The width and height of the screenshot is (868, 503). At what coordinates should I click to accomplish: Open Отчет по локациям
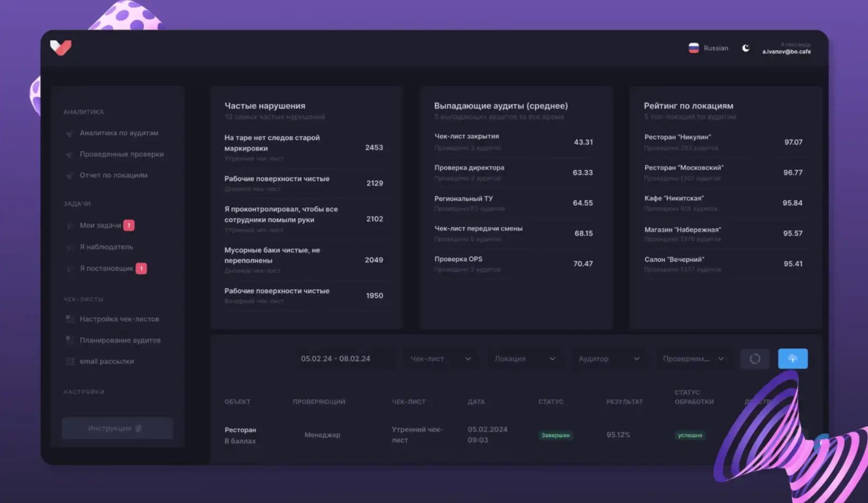point(113,175)
